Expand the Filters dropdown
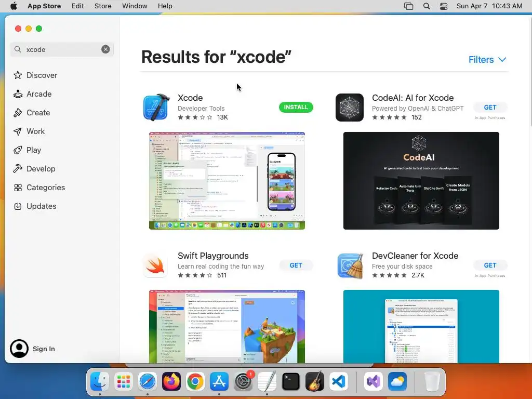This screenshot has height=399, width=532. click(487, 60)
